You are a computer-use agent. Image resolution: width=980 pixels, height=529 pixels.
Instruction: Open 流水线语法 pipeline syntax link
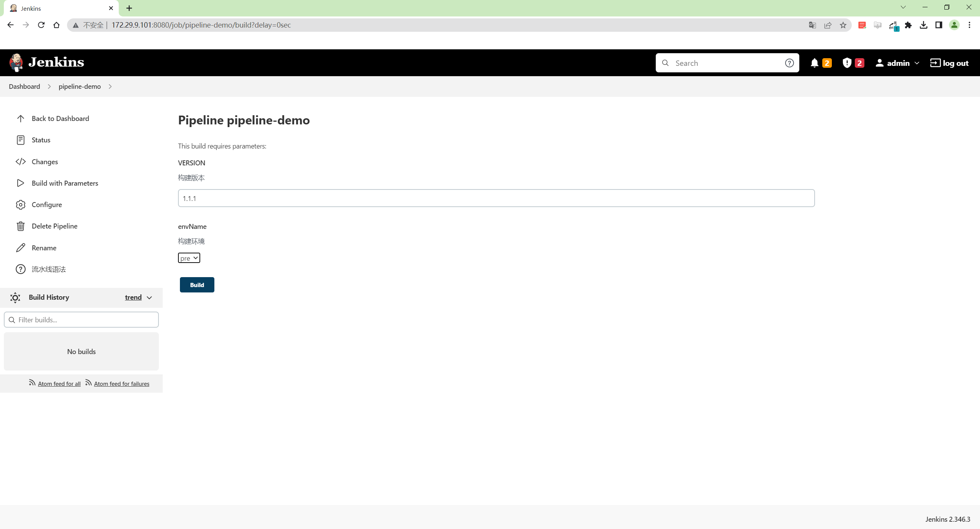tap(49, 269)
